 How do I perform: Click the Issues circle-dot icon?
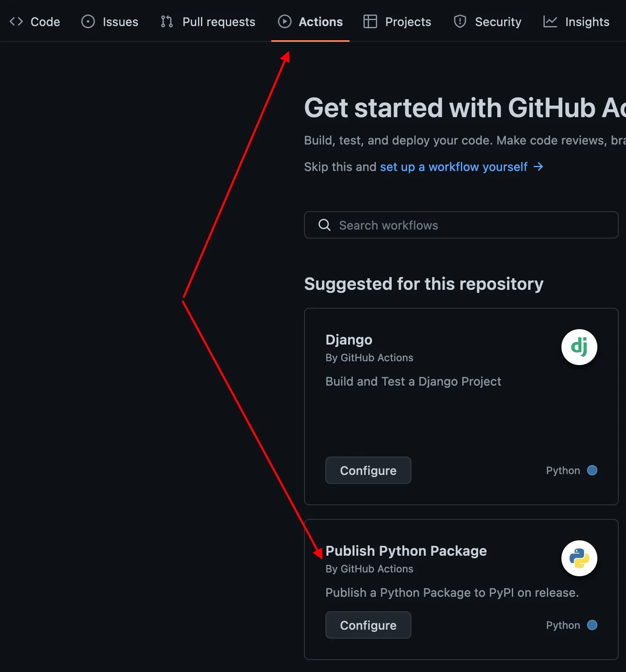[x=88, y=21]
